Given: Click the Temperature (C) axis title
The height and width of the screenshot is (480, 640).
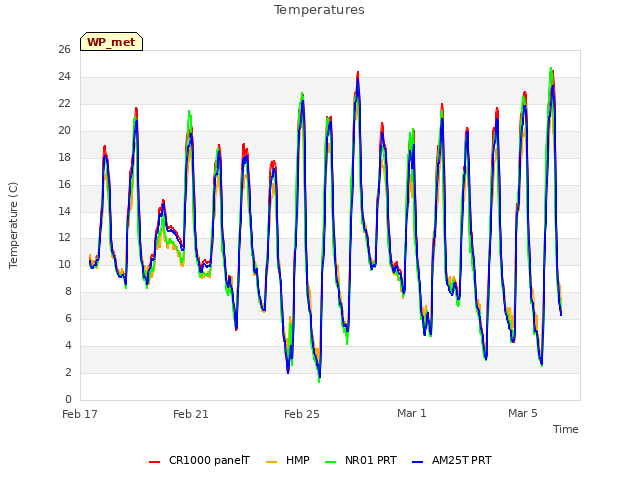Looking at the screenshot, I should pyautogui.click(x=13, y=225).
